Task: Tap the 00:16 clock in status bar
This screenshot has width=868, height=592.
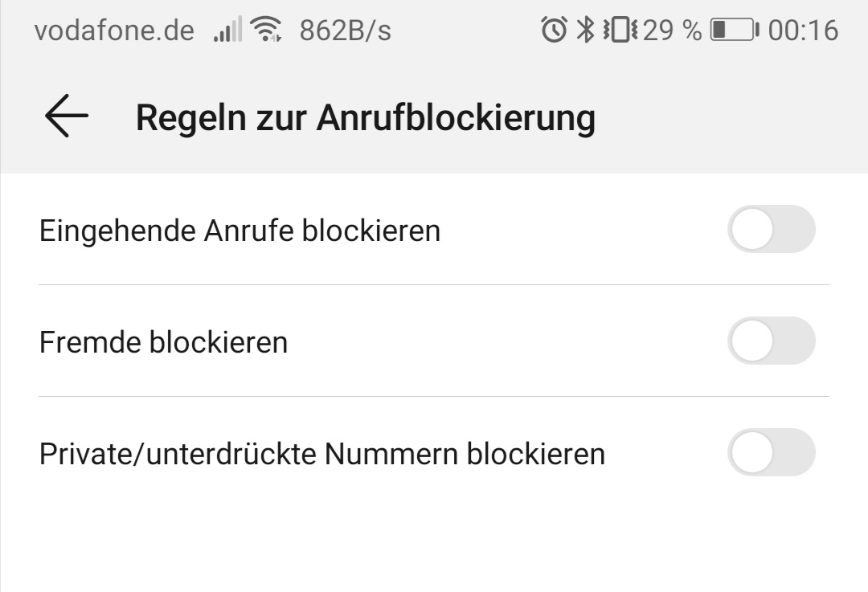Action: (x=803, y=31)
